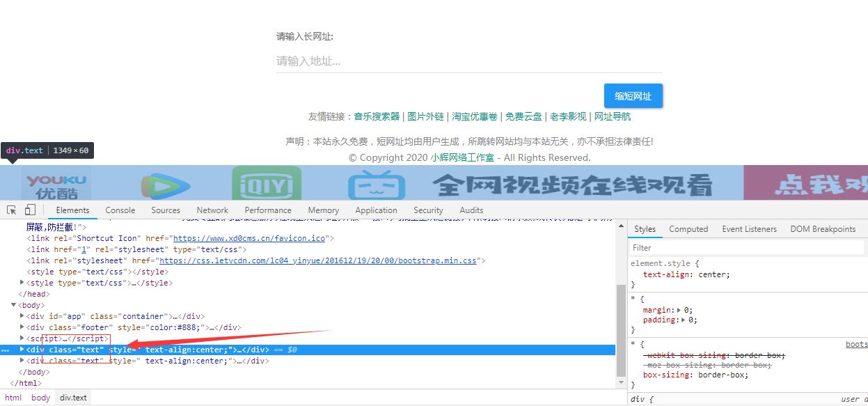Select div.text in the DOM breadcrumb
Screen dimensions: 868x406
[73, 398]
